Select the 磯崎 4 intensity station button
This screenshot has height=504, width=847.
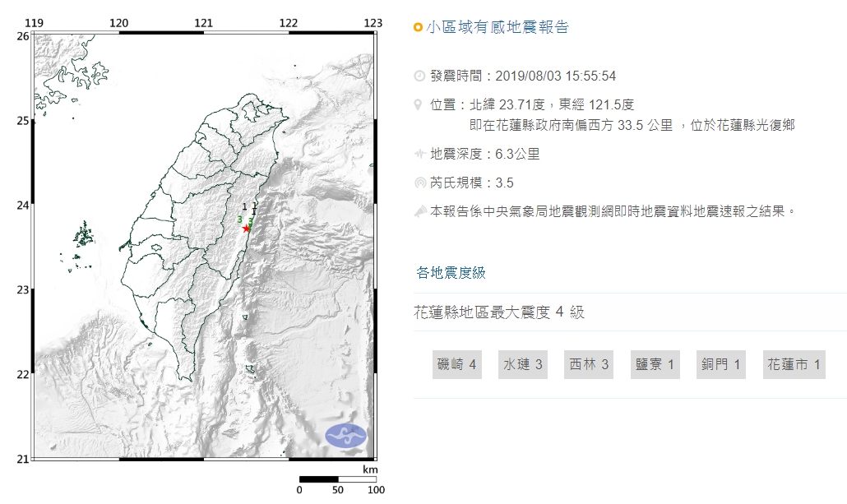tap(457, 364)
